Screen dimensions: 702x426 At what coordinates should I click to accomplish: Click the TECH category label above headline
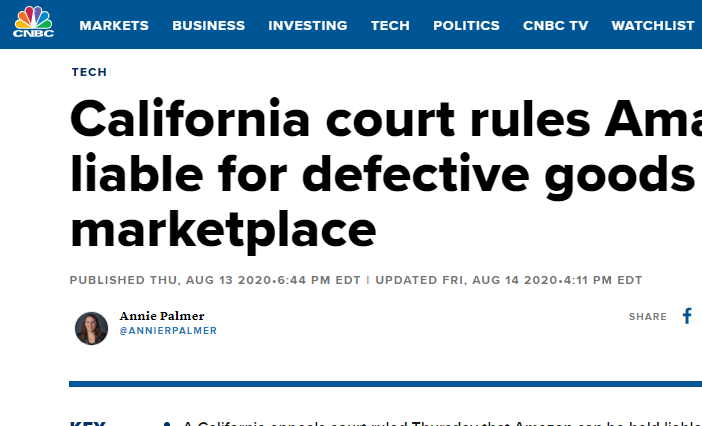point(89,72)
